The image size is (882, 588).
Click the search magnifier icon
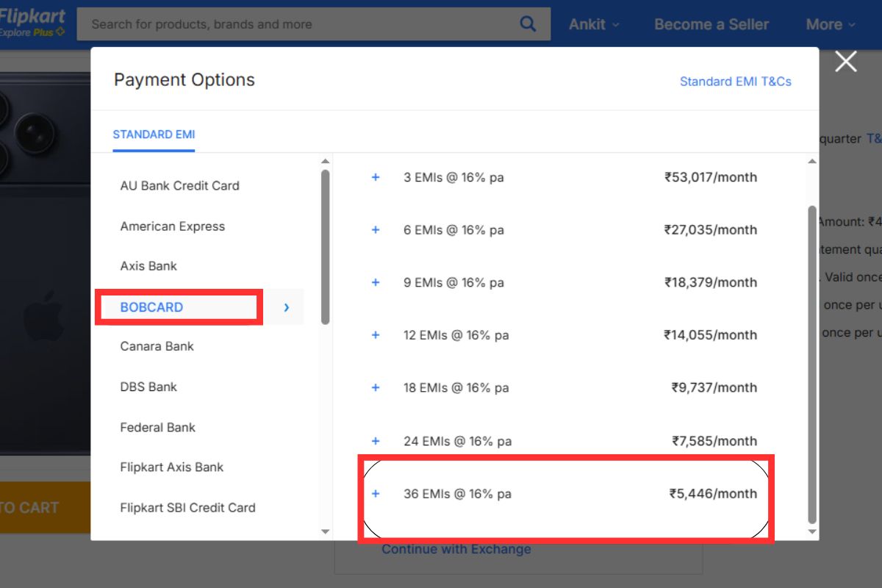click(x=527, y=24)
